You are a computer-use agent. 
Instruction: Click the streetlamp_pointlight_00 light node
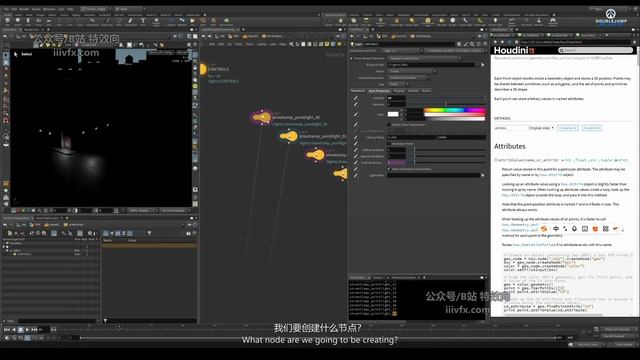pyautogui.click(x=261, y=118)
